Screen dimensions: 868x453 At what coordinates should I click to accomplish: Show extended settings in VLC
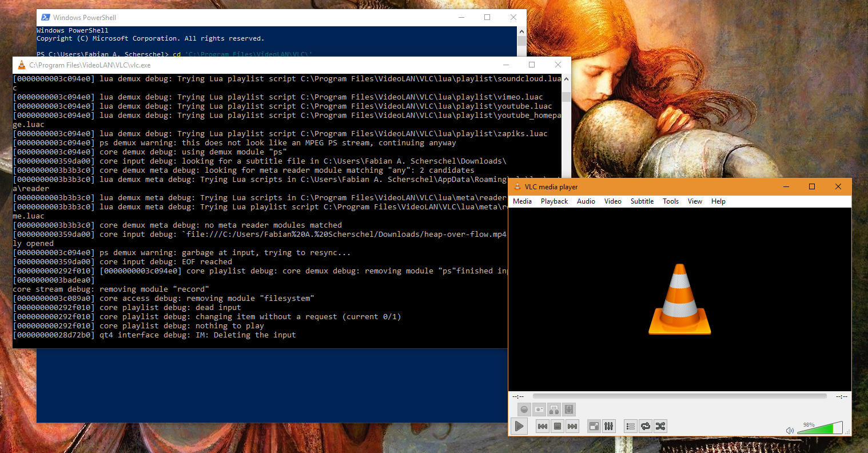609,426
